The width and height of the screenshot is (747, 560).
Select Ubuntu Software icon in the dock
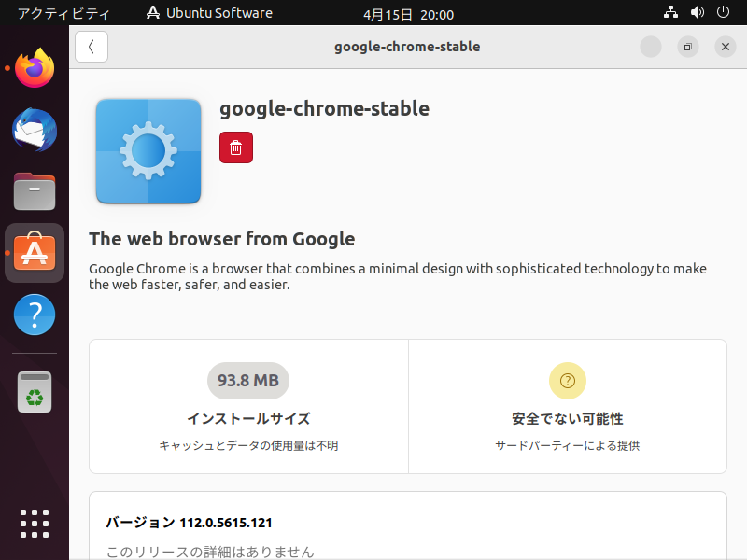pos(35,252)
